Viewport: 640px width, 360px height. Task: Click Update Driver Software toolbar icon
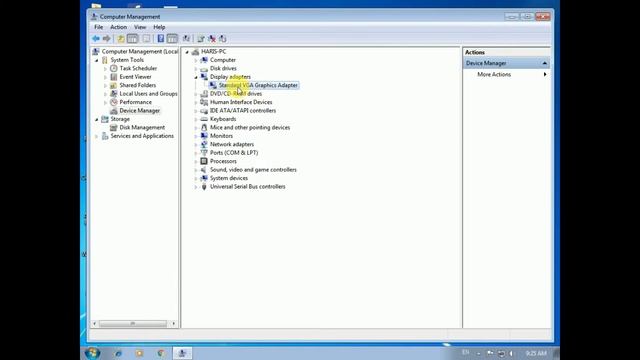(x=201, y=39)
